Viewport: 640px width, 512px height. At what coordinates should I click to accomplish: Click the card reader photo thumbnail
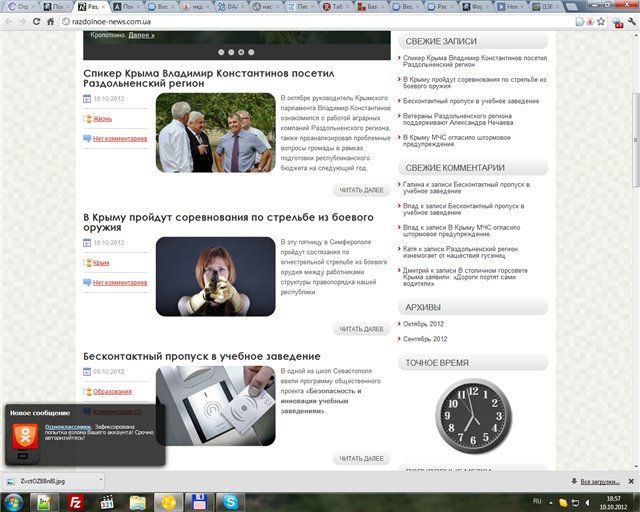tap(216, 406)
